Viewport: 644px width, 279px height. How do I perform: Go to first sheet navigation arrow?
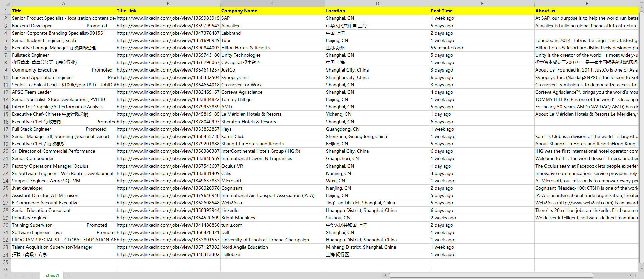click(x=7, y=275)
